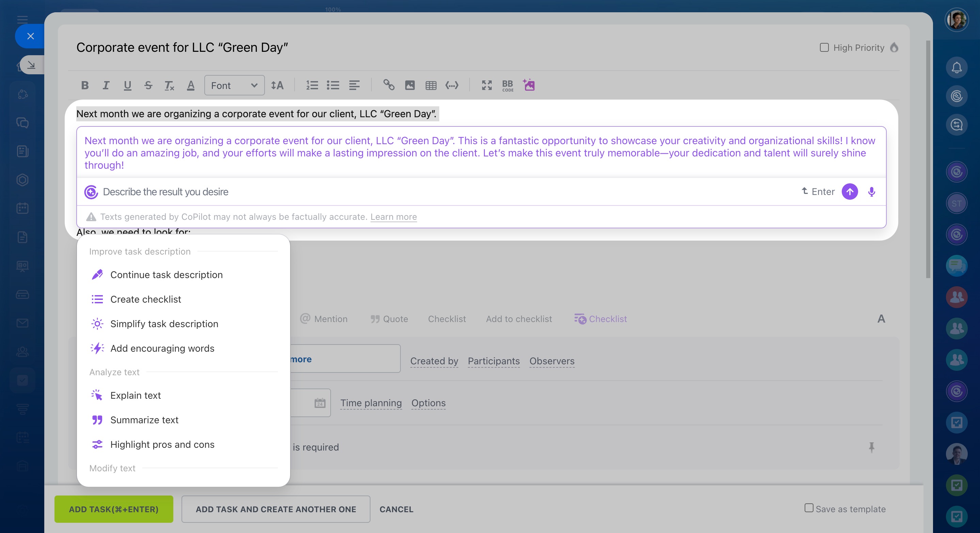Select Add encouraging words menu item
Image resolution: width=980 pixels, height=533 pixels.
coord(162,348)
